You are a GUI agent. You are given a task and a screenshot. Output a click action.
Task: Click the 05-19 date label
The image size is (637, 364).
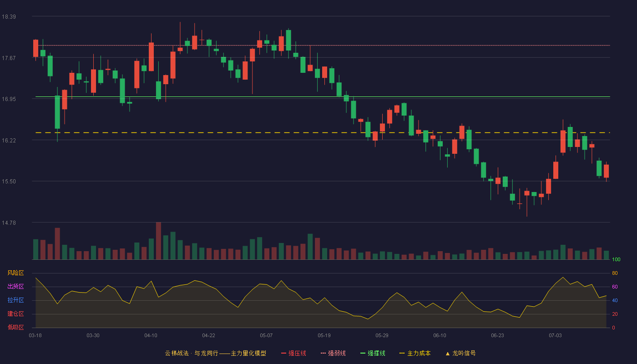pyautogui.click(x=324, y=335)
